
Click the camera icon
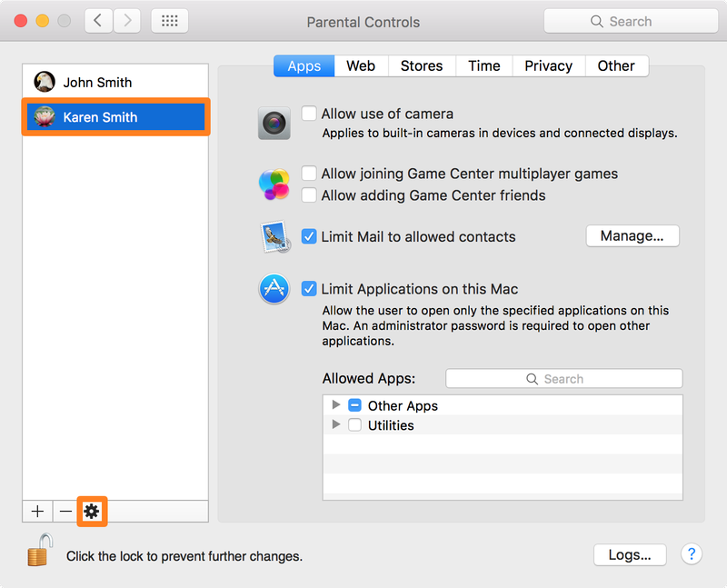274,124
